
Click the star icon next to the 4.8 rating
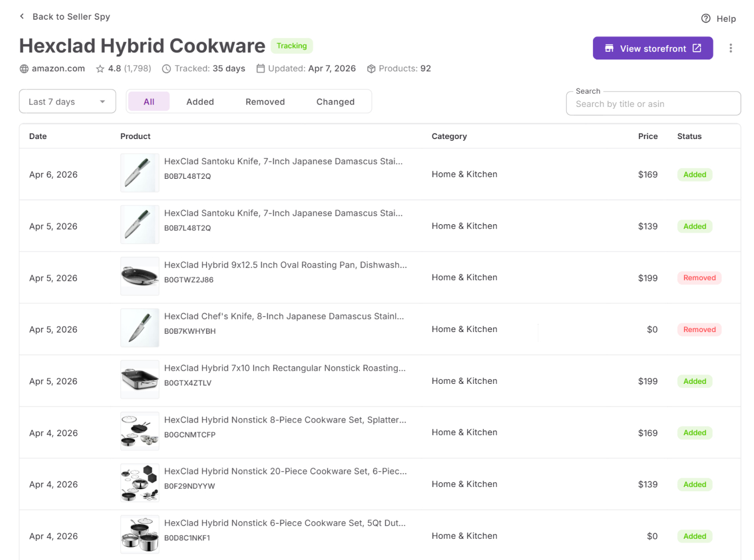[x=100, y=69]
